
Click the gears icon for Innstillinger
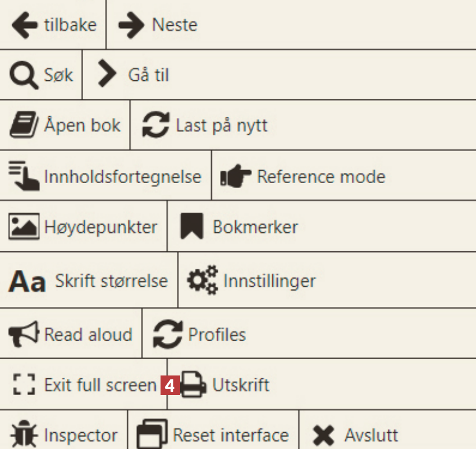(202, 280)
